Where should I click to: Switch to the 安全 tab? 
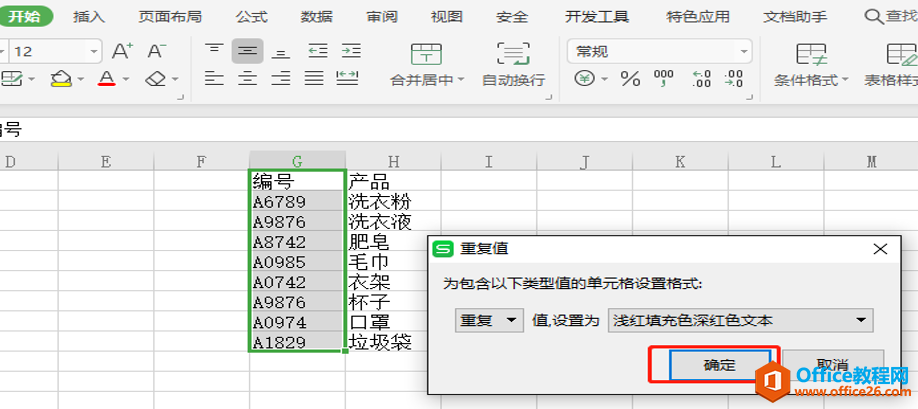point(512,16)
